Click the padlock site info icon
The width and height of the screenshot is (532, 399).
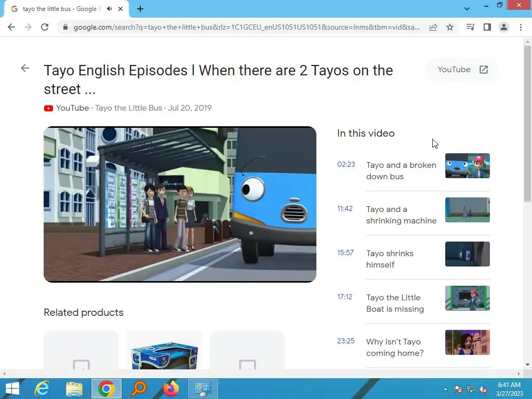click(65, 27)
